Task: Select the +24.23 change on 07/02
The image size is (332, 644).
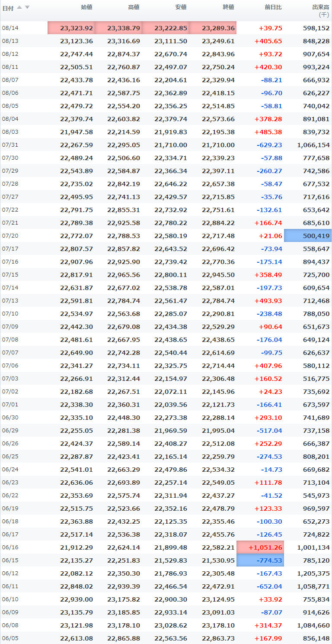Action: 271,391
